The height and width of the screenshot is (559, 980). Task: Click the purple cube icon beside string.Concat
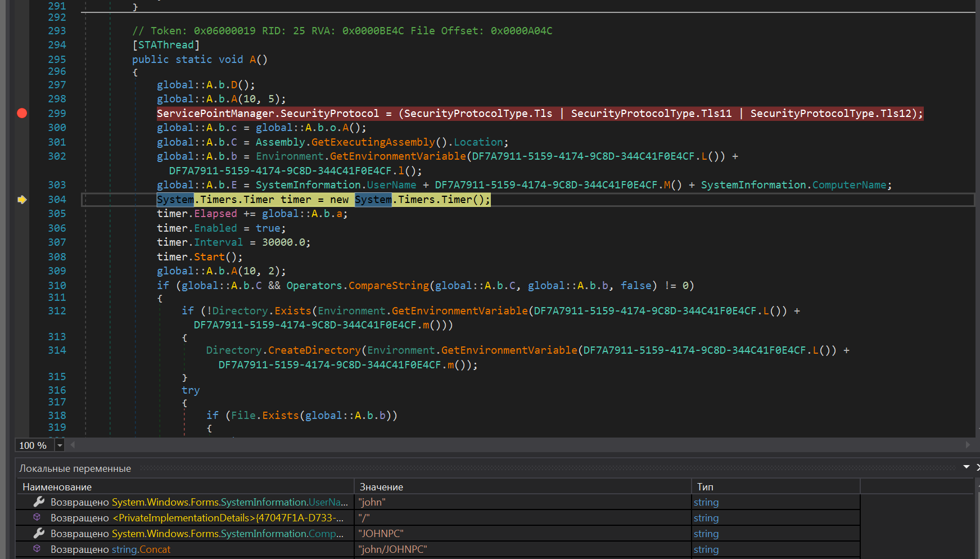37,549
